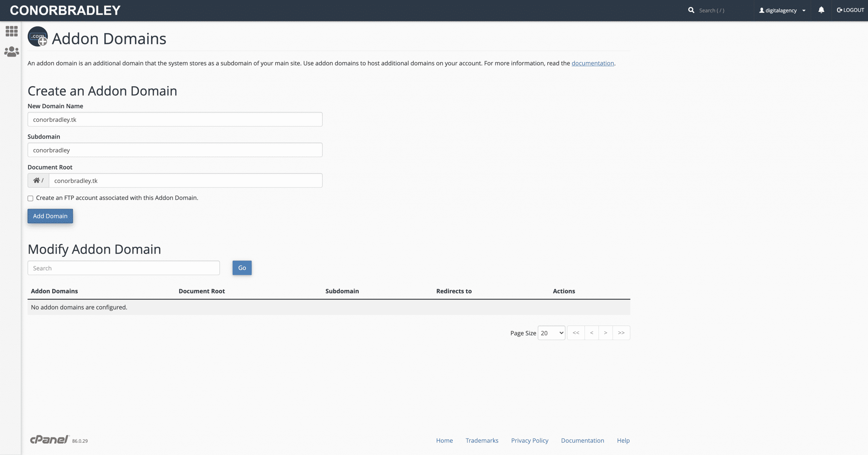This screenshot has width=868, height=455.
Task: Click the New Domain Name field
Action: tap(175, 119)
